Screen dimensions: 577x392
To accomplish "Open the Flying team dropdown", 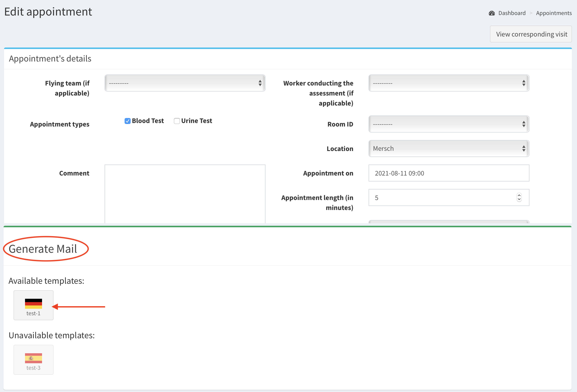I will (185, 83).
